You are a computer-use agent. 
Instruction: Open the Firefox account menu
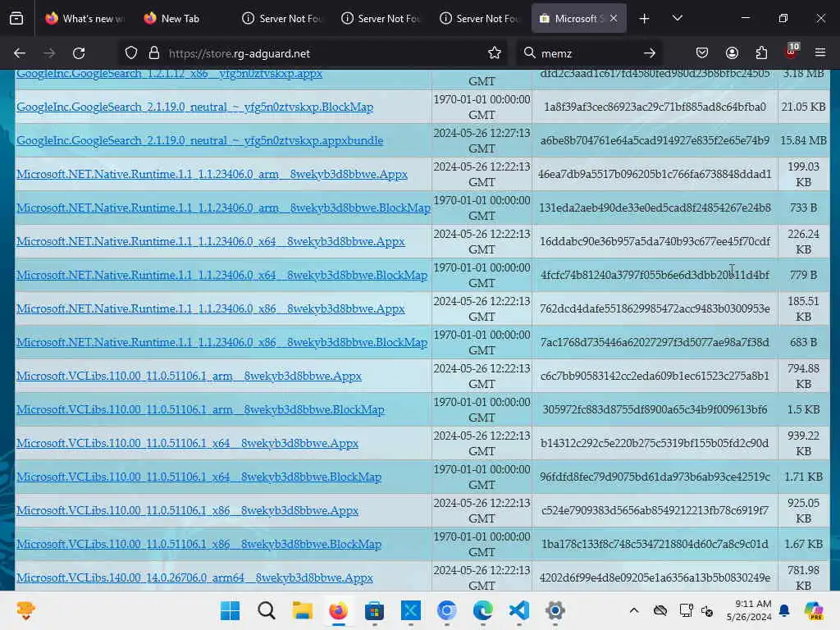tap(732, 52)
